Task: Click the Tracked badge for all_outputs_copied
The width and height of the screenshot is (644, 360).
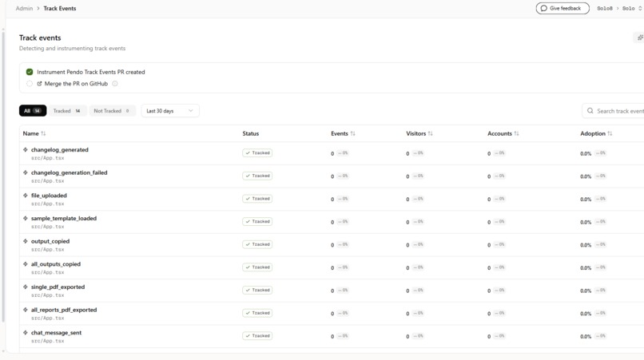Action: click(257, 267)
